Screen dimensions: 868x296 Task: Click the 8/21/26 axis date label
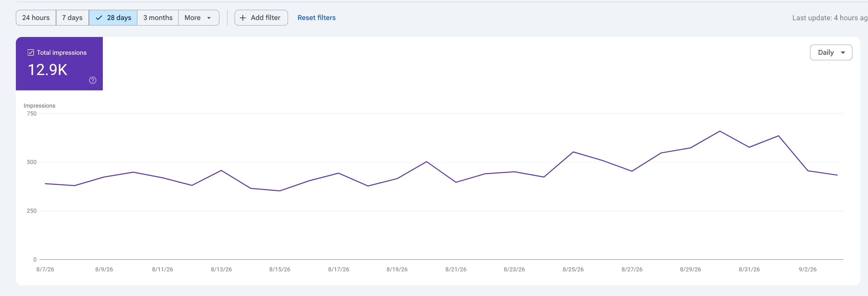[456, 269]
